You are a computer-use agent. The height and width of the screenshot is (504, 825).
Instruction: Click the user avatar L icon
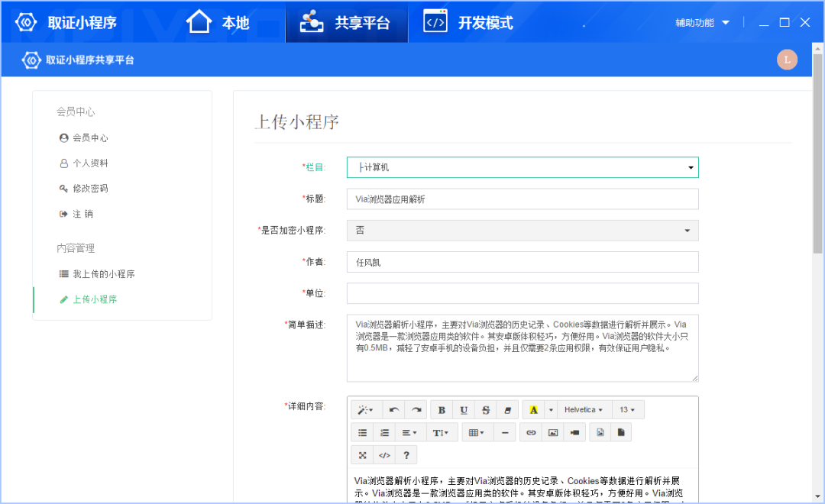[x=787, y=60]
